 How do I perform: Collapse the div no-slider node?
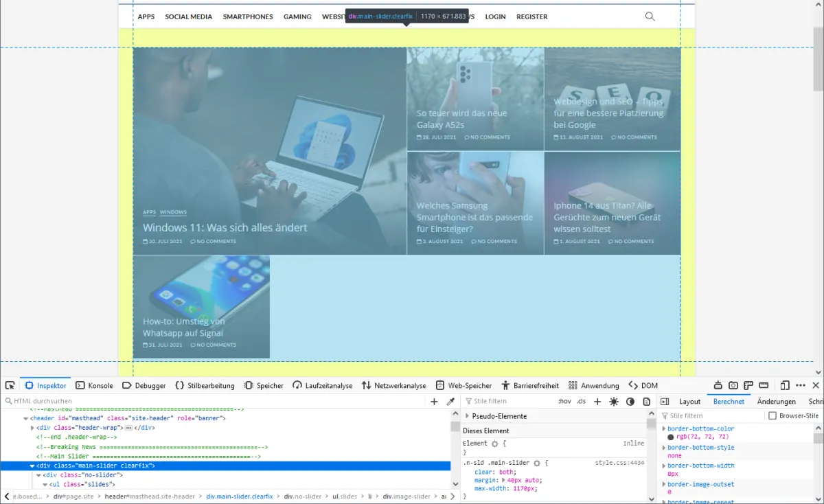39,475
